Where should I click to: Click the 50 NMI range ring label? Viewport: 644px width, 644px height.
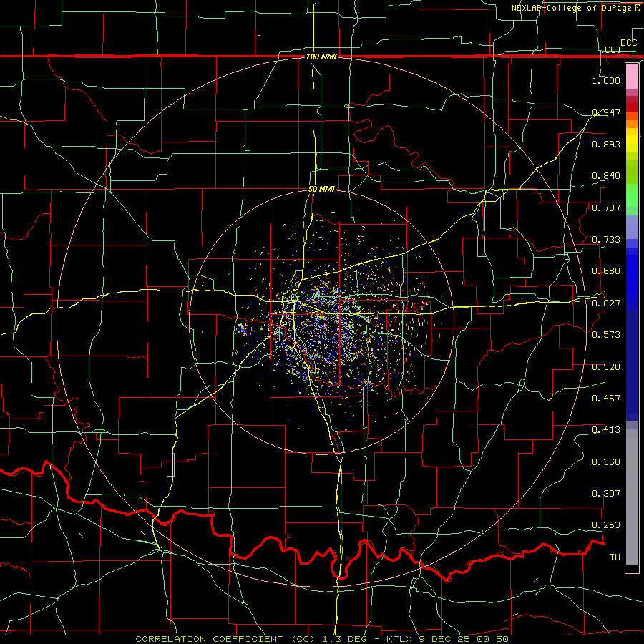(x=321, y=189)
